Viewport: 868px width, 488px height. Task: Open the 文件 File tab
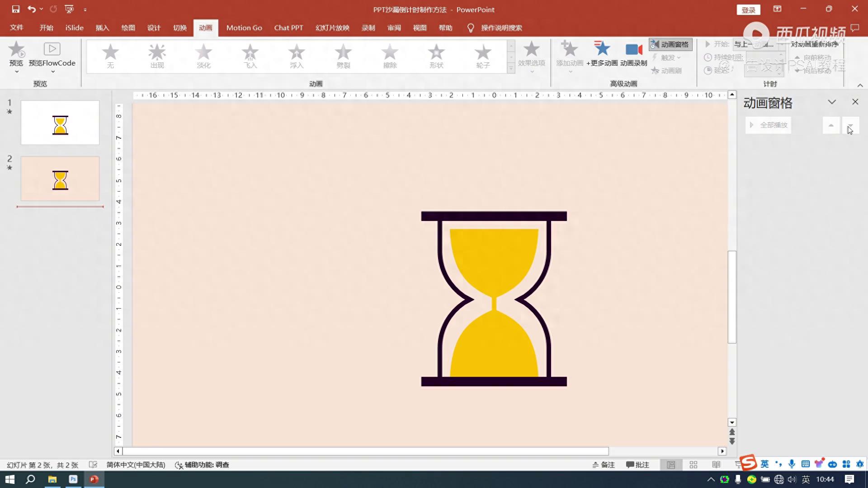coord(17,28)
